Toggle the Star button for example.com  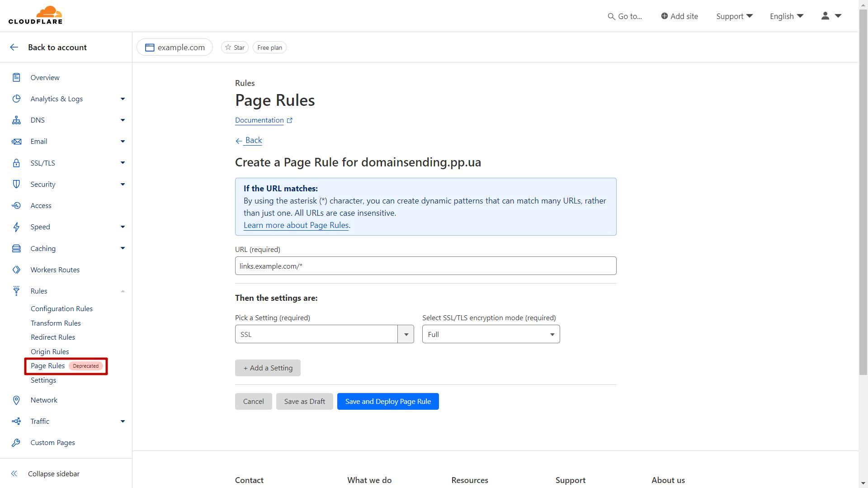(235, 47)
